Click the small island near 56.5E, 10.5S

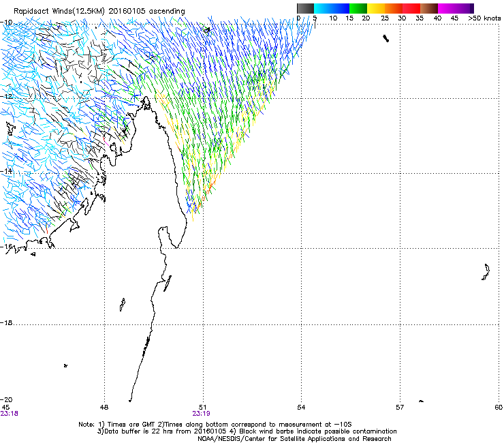[386, 39]
